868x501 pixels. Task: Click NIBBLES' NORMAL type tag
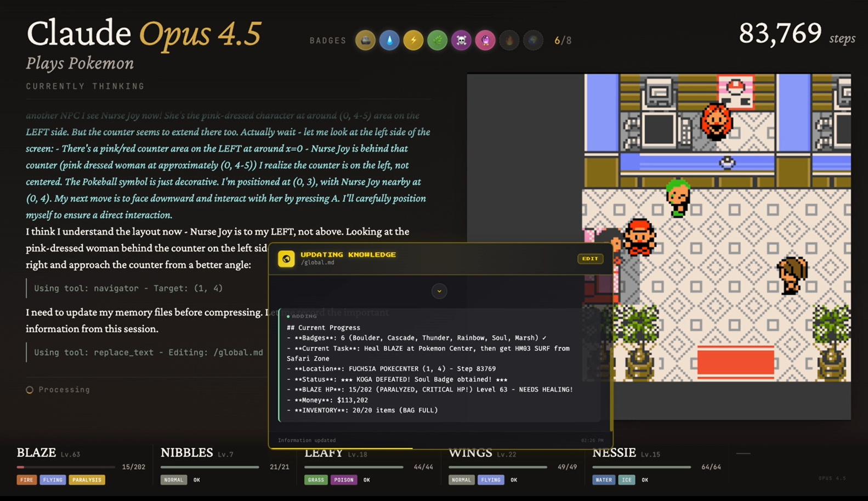tap(174, 480)
